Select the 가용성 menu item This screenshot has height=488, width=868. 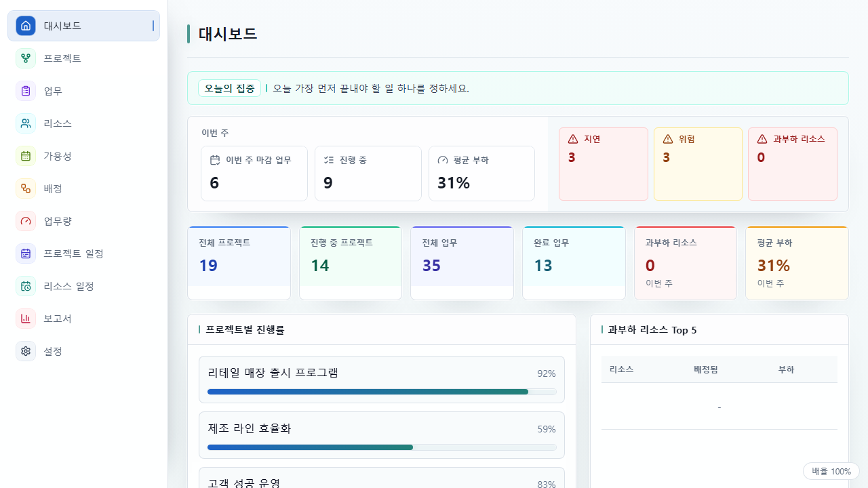point(83,156)
